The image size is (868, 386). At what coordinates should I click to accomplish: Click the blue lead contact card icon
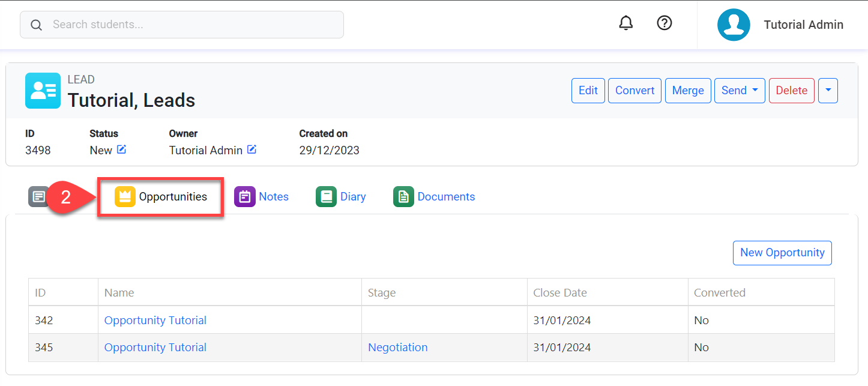click(x=43, y=91)
